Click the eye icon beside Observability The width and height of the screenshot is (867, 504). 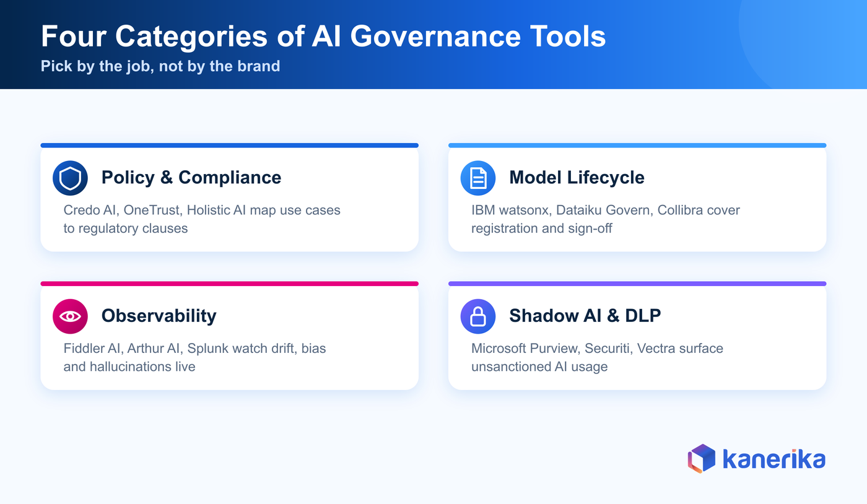pos(70,316)
